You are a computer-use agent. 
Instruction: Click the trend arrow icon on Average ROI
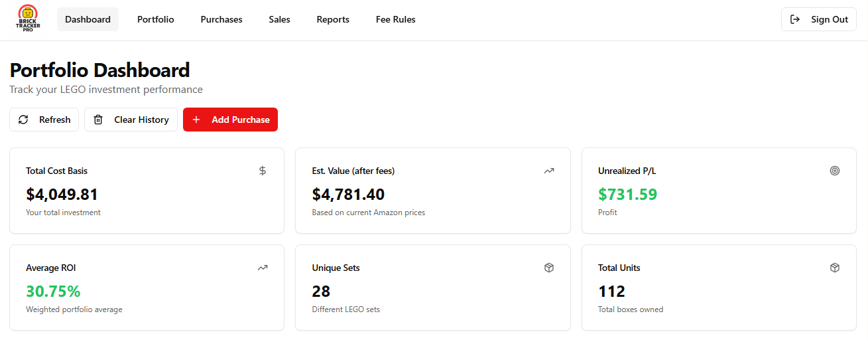pos(263,268)
